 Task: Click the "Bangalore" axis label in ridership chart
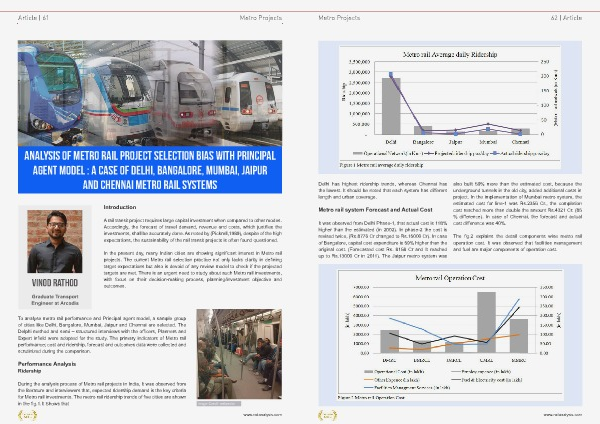point(423,142)
